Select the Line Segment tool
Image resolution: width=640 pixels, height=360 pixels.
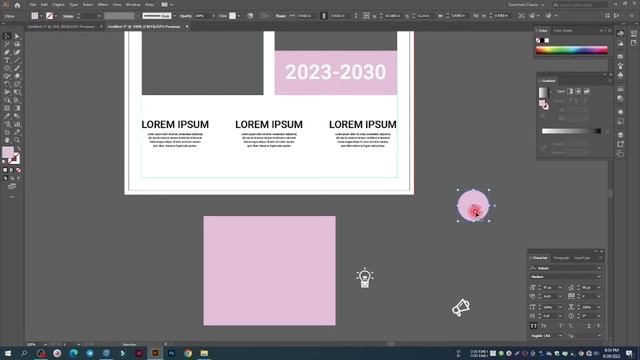[x=17, y=60]
